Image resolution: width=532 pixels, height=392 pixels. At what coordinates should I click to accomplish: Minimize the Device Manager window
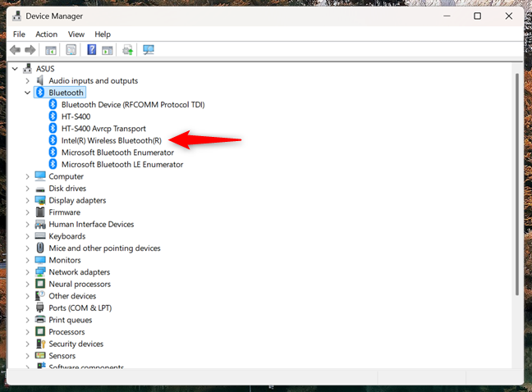pos(447,16)
